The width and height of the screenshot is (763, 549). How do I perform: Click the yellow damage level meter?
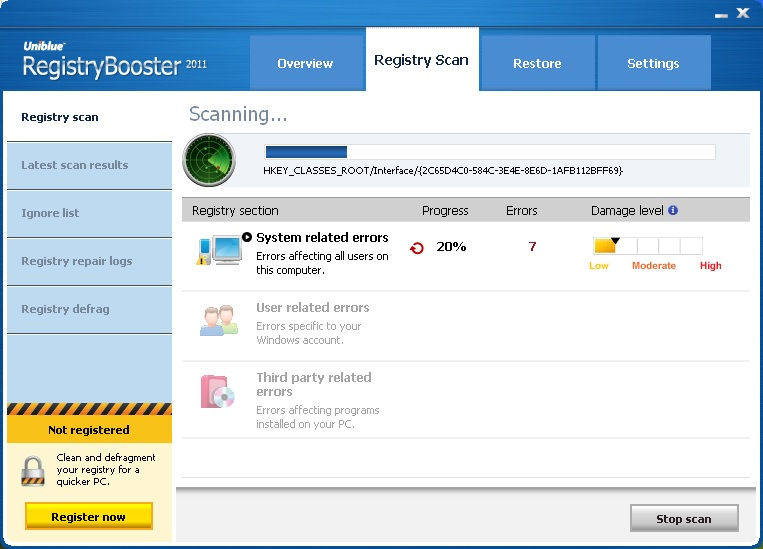pos(648,246)
